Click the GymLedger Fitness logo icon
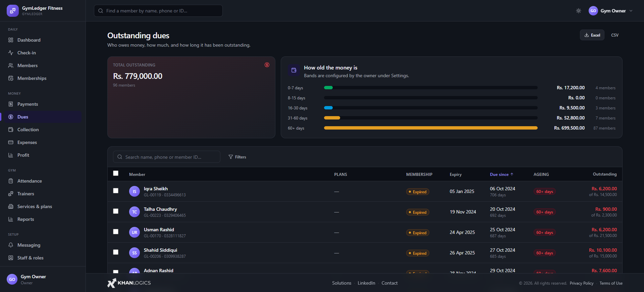Viewport: 644px width, 292px height. pos(13,11)
